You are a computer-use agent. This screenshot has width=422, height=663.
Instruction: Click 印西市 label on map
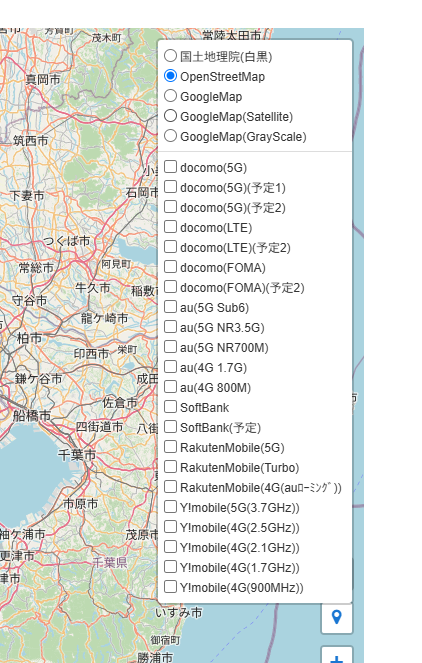point(91,353)
